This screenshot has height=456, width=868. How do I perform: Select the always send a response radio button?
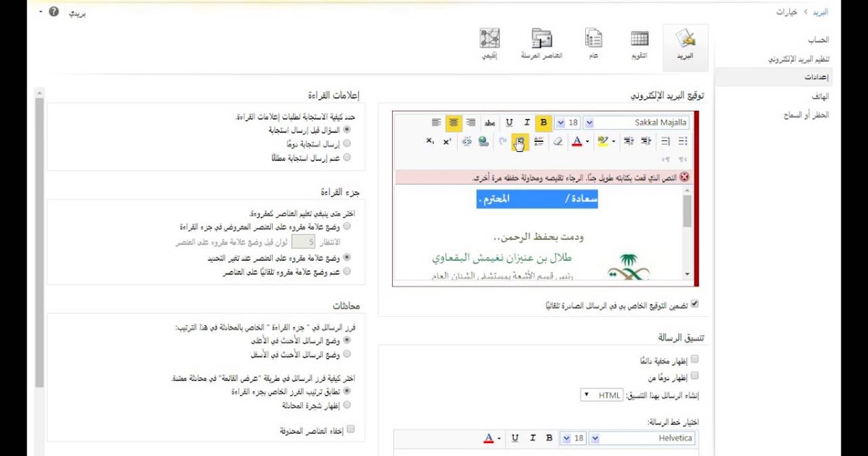click(x=348, y=144)
